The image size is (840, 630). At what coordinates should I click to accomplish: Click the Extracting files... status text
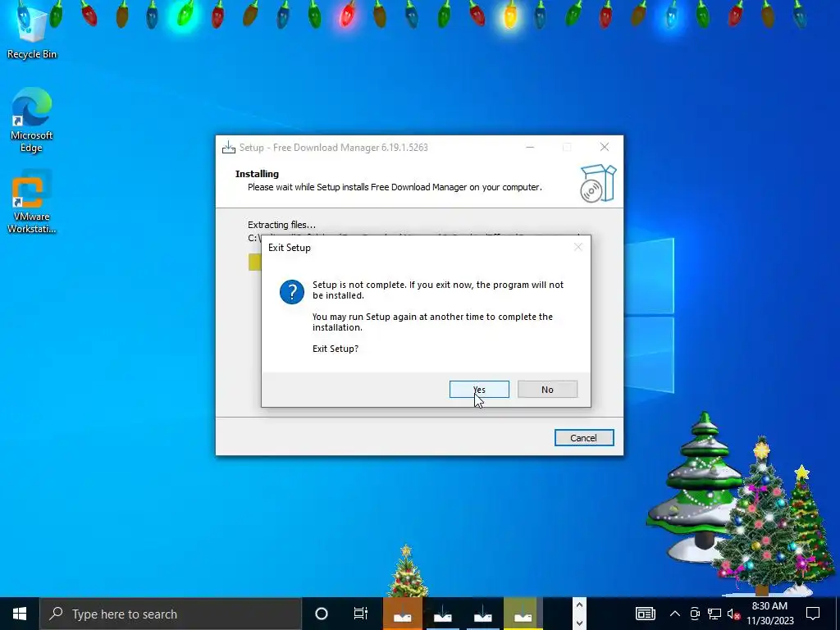pyautogui.click(x=282, y=225)
